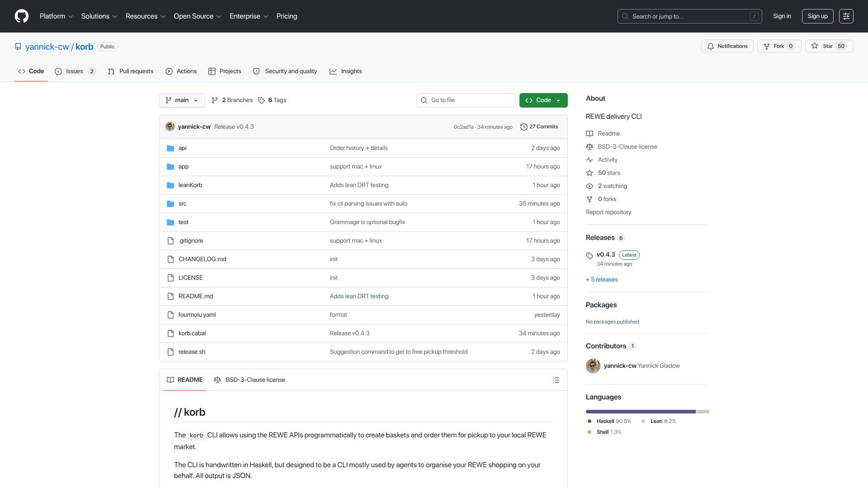Click the Sign in link
Image resolution: width=868 pixels, height=488 pixels.
point(782,16)
